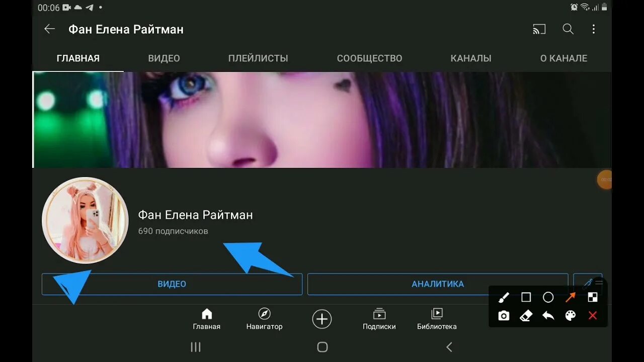
Task: Tap the 00:06 status bar clock
Action: (x=48, y=8)
